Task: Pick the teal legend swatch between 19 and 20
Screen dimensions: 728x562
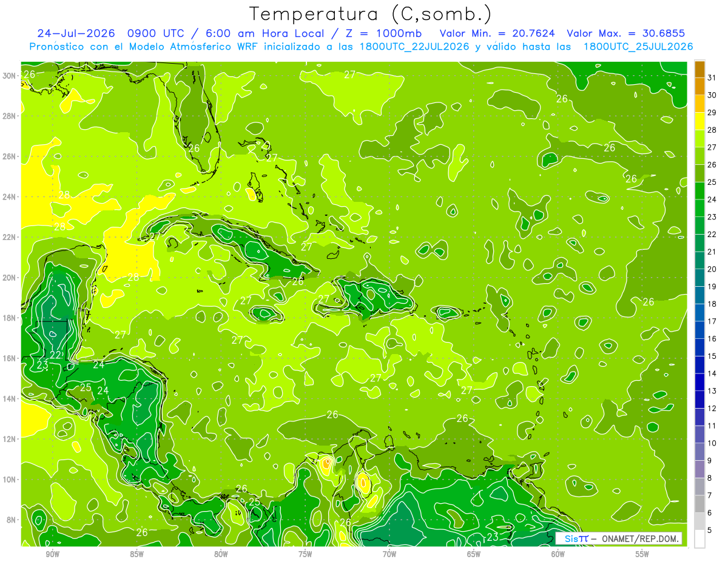Action: pos(699,278)
